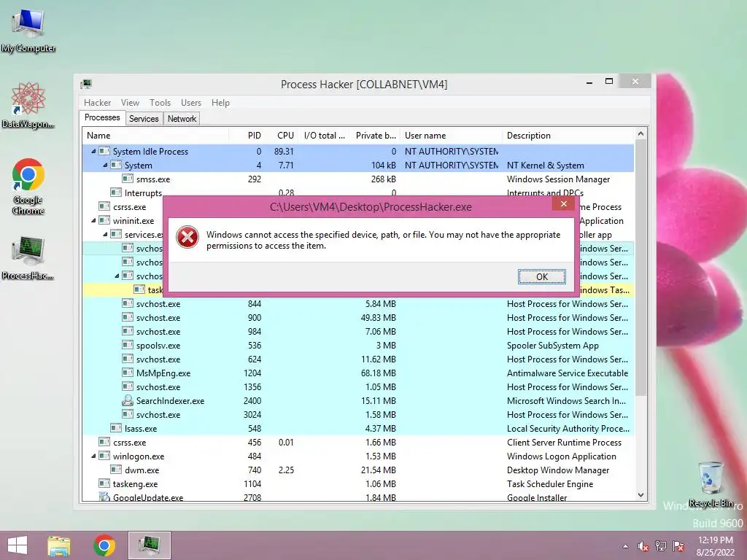
Task: Collapse the System Idle Process tree node
Action: [93, 152]
